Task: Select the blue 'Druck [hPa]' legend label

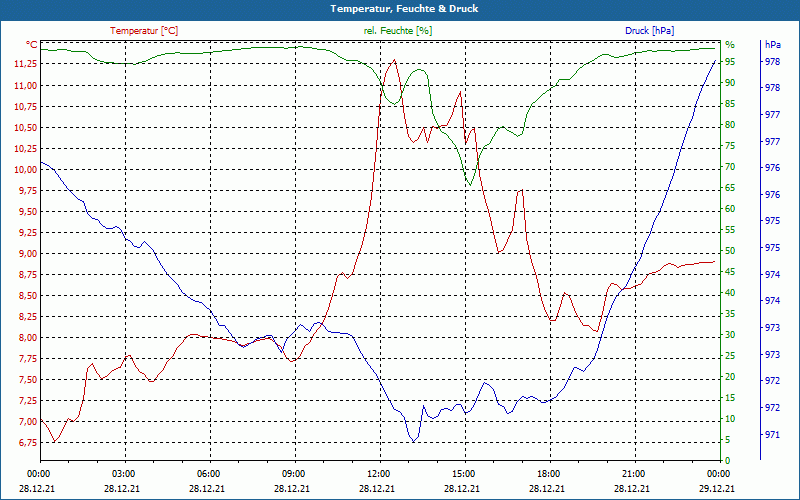Action: click(x=649, y=31)
